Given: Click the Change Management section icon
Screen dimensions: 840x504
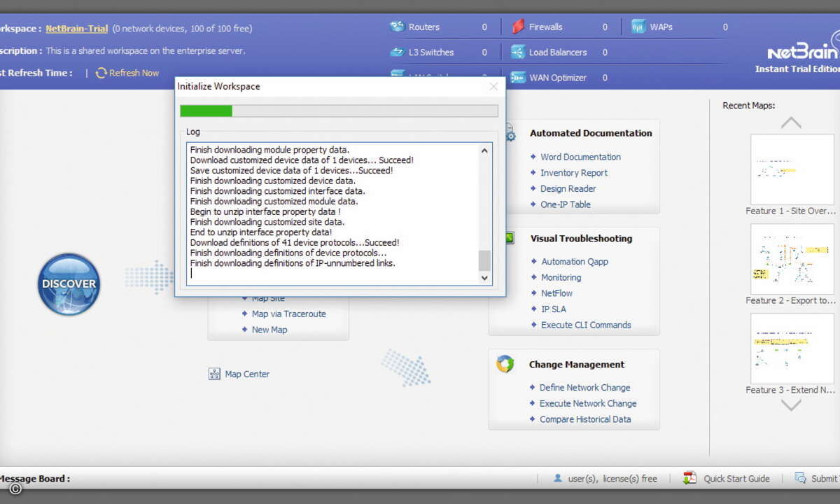Looking at the screenshot, I should pyautogui.click(x=505, y=364).
